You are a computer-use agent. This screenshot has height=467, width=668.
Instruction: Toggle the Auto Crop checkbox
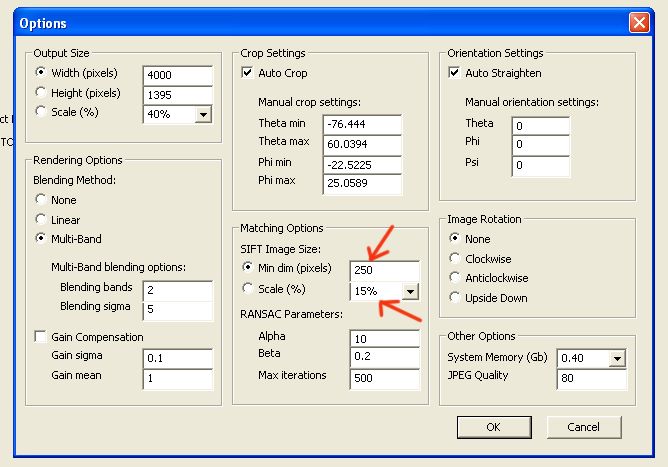[x=248, y=73]
